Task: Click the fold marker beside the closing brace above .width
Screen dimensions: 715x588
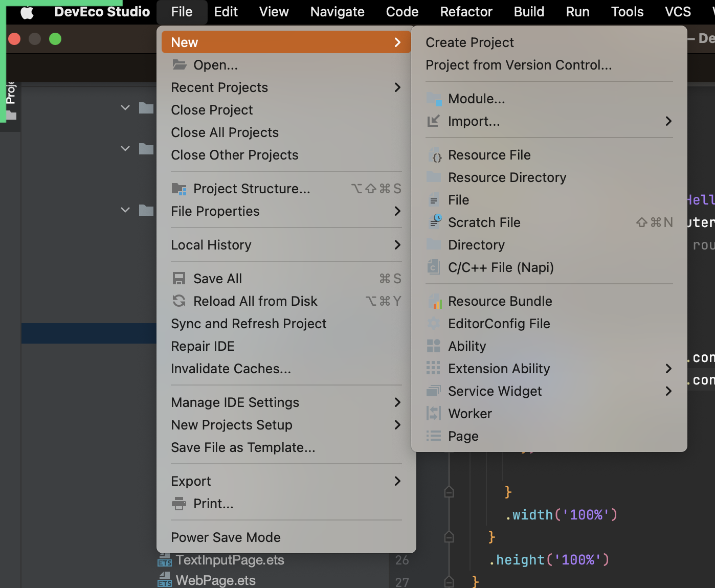Action: click(x=449, y=492)
